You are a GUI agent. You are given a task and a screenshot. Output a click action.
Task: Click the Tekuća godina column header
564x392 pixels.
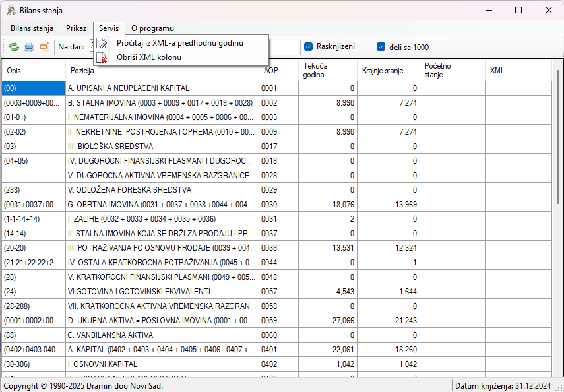coord(328,71)
